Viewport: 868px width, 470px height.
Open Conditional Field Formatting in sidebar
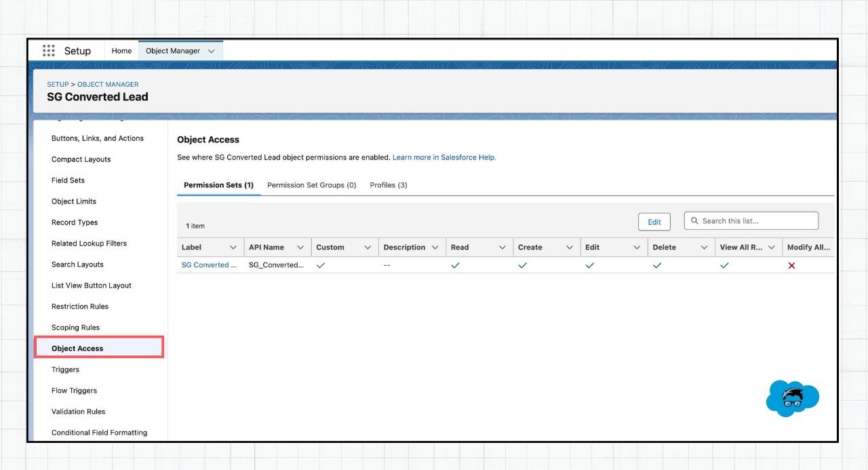click(99, 433)
